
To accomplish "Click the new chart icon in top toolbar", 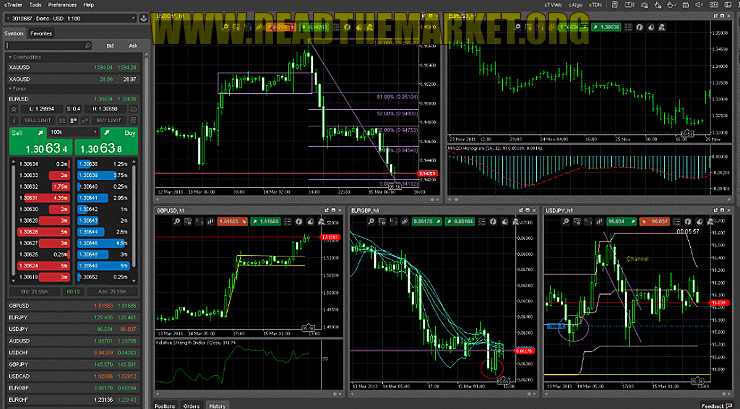I will 614,5.
